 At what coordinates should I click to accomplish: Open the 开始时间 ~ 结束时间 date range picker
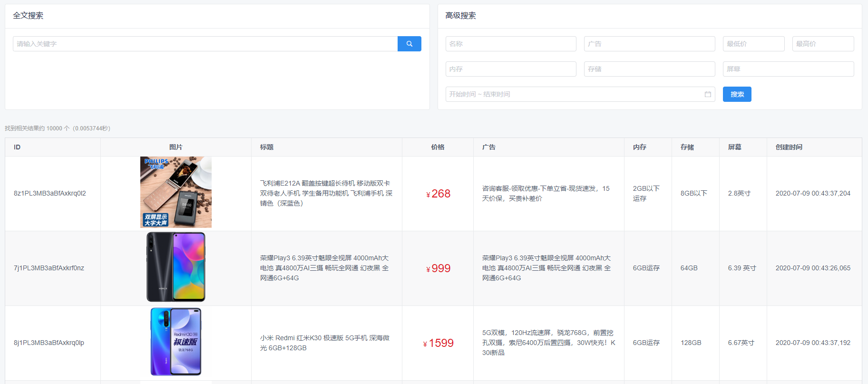pos(580,94)
